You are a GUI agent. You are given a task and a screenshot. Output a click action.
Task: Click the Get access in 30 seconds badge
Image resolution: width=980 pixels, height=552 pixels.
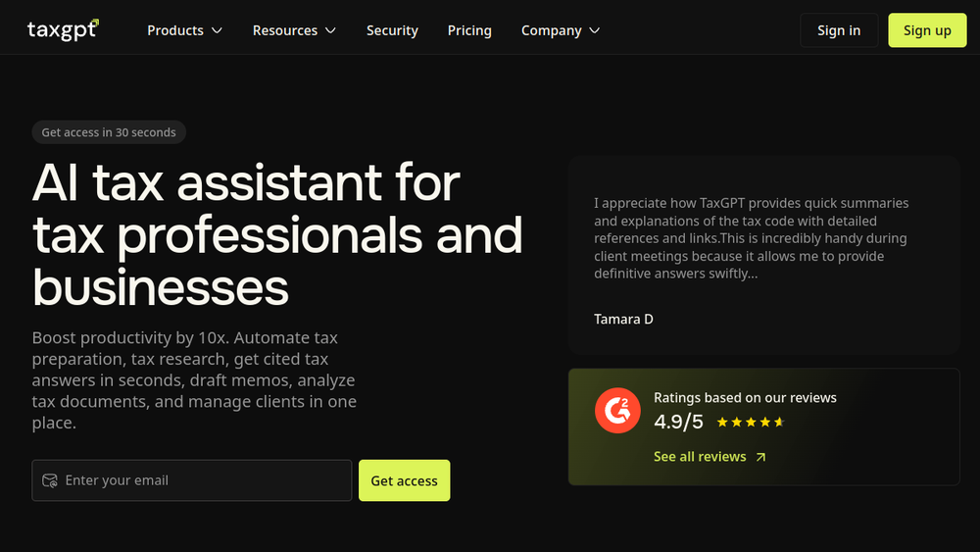(x=109, y=132)
